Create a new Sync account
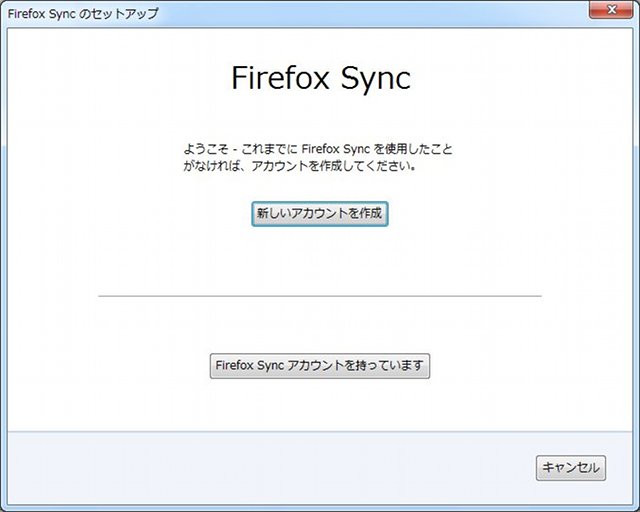The width and height of the screenshot is (640, 512). [320, 214]
